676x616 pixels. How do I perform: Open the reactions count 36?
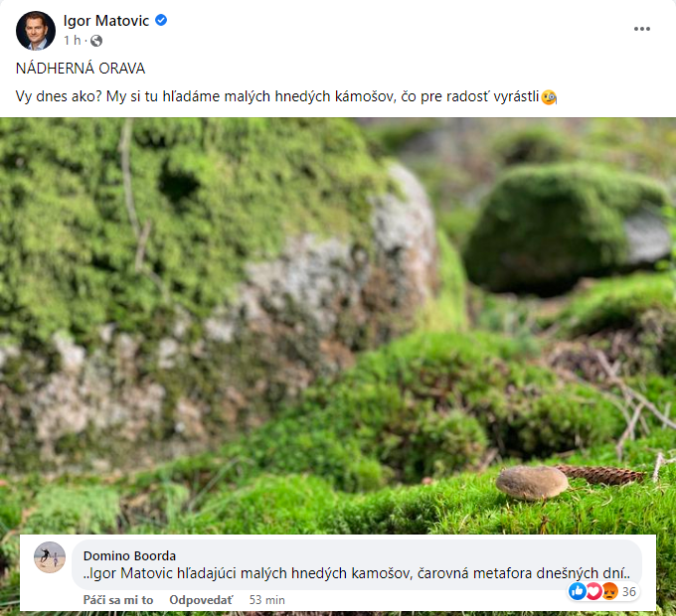click(629, 591)
